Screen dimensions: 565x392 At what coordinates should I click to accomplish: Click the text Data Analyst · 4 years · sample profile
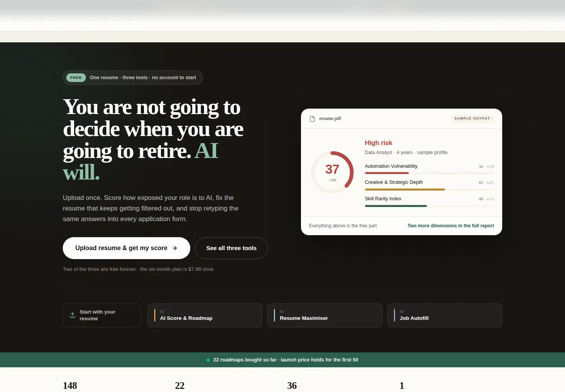click(406, 152)
